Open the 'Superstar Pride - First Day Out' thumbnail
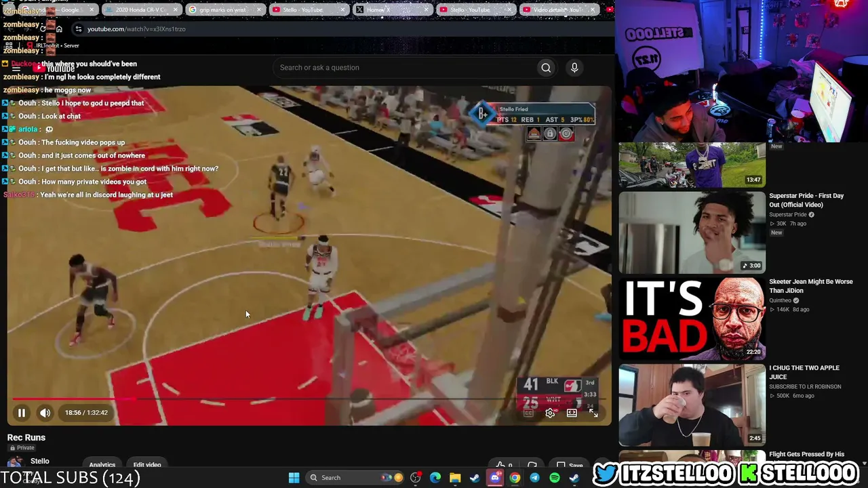The height and width of the screenshot is (488, 868). coord(692,232)
